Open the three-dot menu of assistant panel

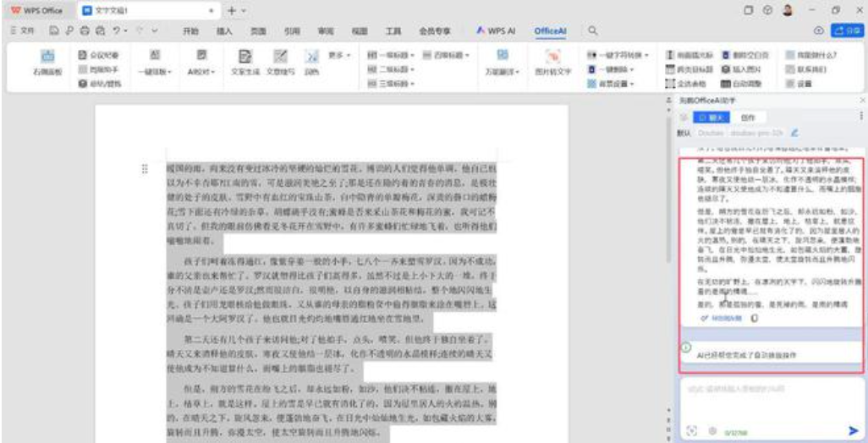tap(860, 117)
